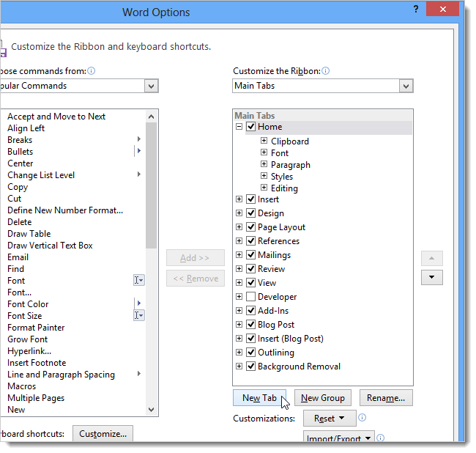476x453 pixels.
Task: Select the Define New Number Format... command
Action: coord(65,210)
